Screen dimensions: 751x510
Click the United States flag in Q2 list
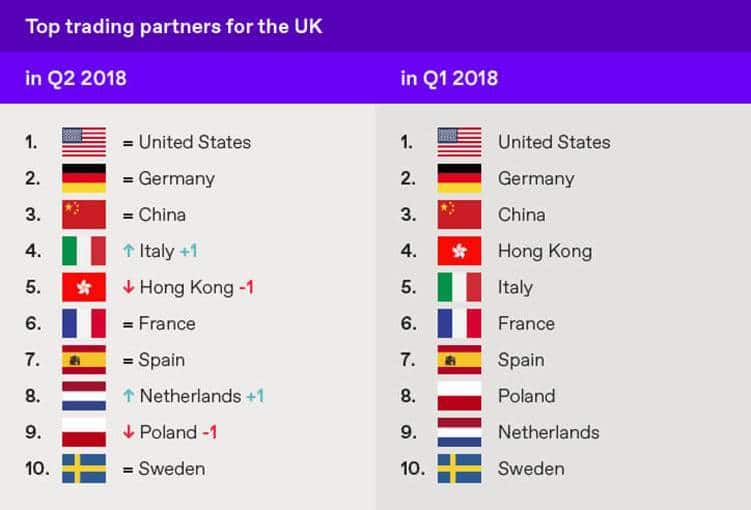[84, 142]
